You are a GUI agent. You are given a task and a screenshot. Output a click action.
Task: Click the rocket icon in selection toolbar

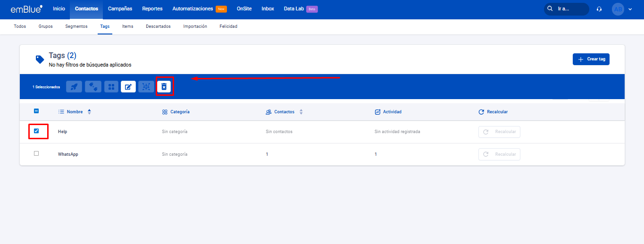[74, 87]
